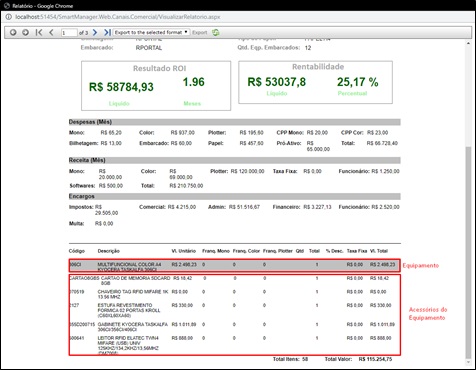Screen dimensions: 476x370
Task: Click Admin value R$ 51.516,67
Action: (244, 207)
